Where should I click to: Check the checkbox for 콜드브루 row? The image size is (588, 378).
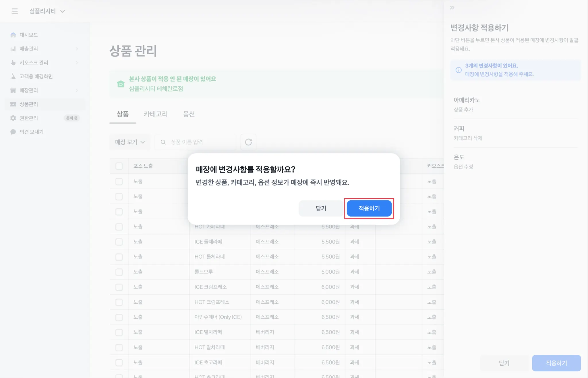click(119, 272)
